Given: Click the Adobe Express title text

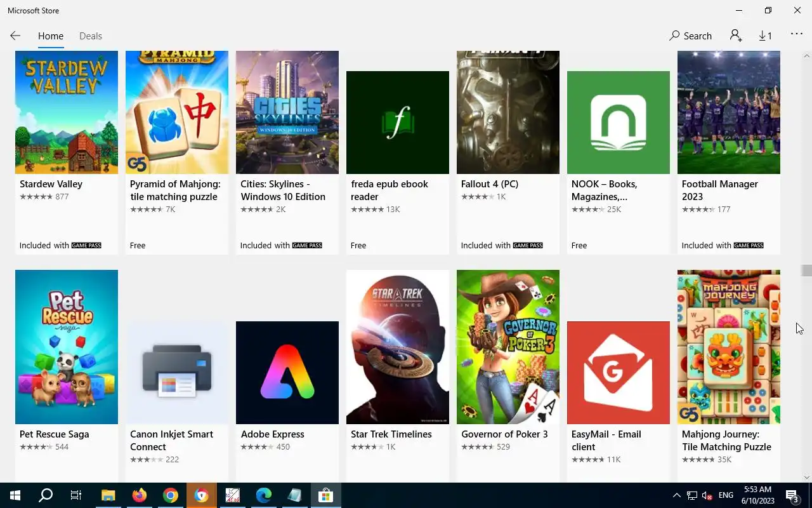Looking at the screenshot, I should [273, 434].
